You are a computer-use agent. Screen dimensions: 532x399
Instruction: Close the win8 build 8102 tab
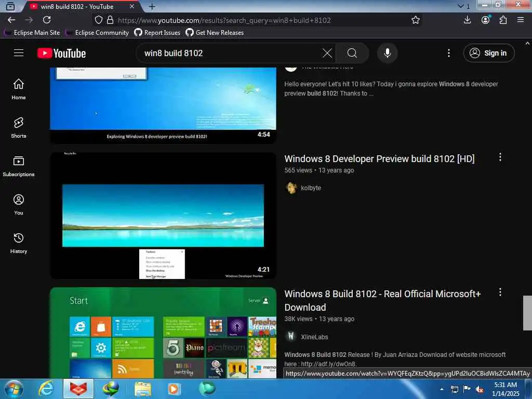tap(132, 6)
